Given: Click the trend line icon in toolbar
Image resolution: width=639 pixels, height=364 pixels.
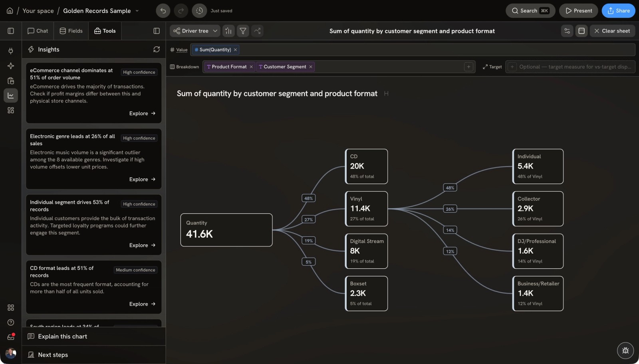Looking at the screenshot, I should pyautogui.click(x=257, y=31).
